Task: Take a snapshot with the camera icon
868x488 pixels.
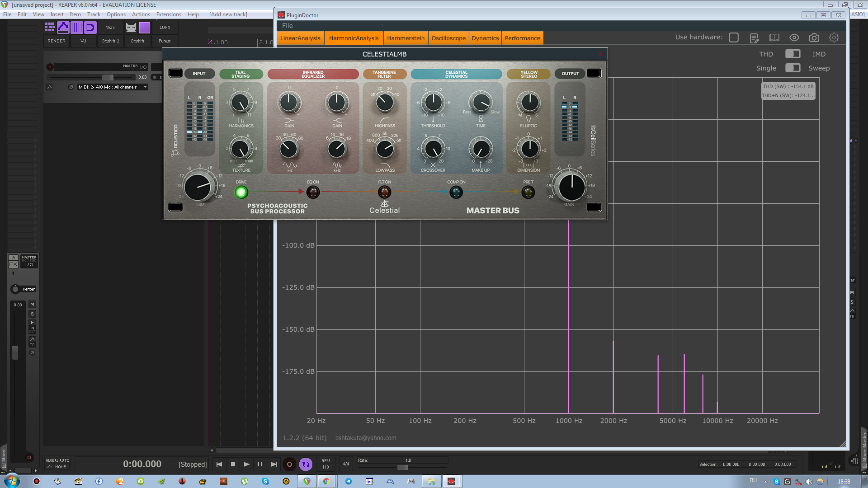Action: [814, 38]
